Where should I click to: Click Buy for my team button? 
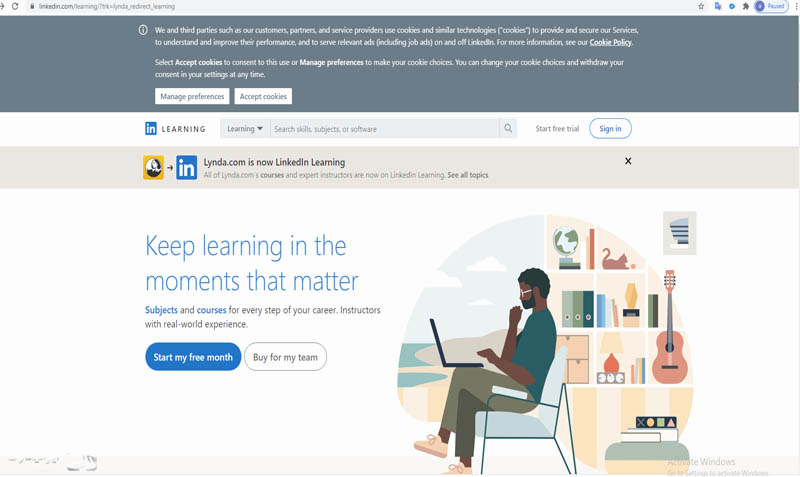pos(285,357)
